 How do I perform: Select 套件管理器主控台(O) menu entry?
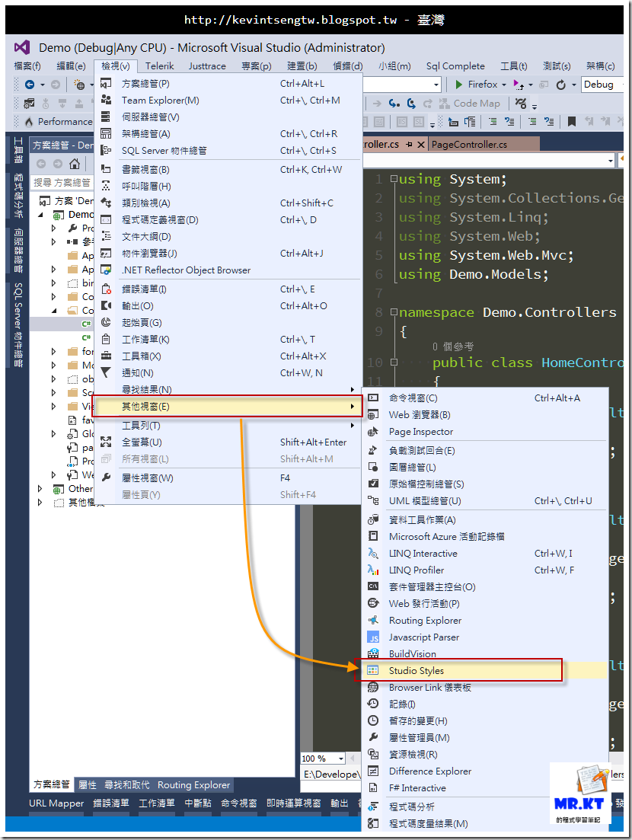point(485,587)
